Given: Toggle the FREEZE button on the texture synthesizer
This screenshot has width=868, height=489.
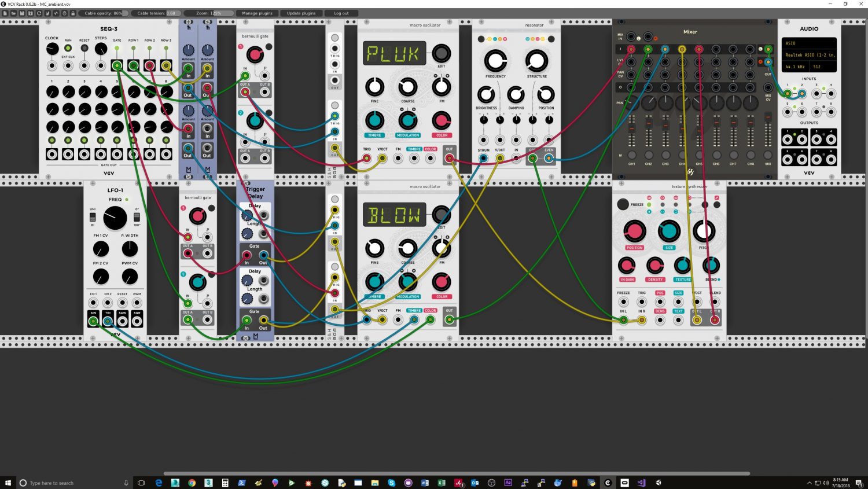Looking at the screenshot, I should [x=623, y=204].
